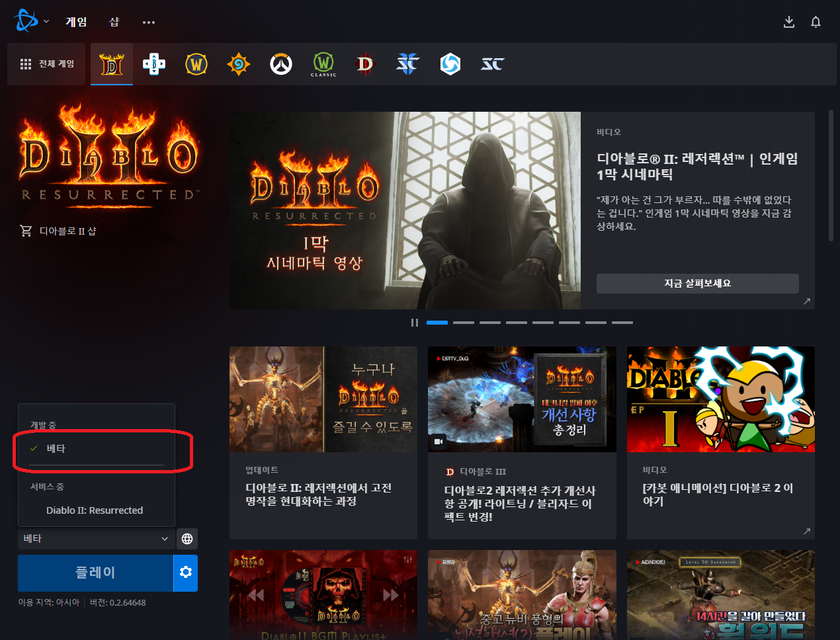Screen dimensions: 840x640
Task: Open the 베타 game version dropdown
Action: pyautogui.click(x=97, y=539)
